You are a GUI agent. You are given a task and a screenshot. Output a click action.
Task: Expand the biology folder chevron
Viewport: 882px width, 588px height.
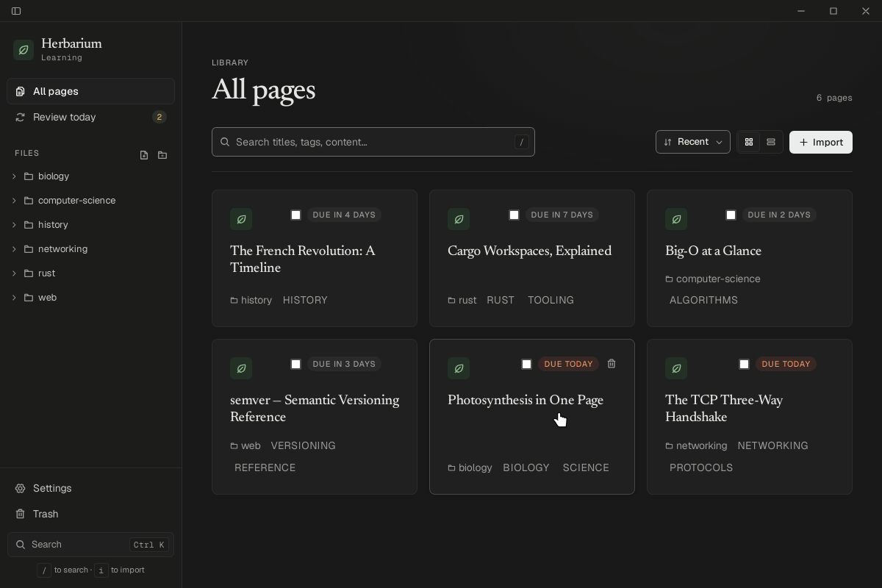(x=14, y=176)
